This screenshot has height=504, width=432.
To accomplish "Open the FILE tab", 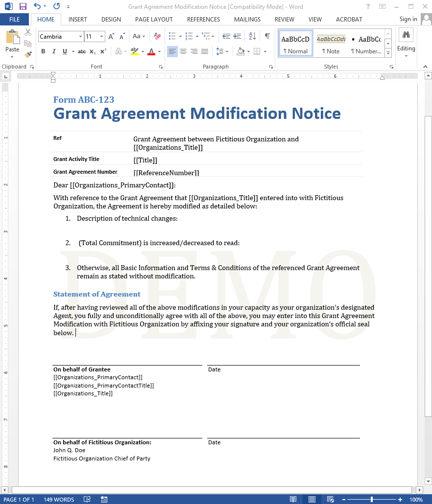I will click(15, 19).
